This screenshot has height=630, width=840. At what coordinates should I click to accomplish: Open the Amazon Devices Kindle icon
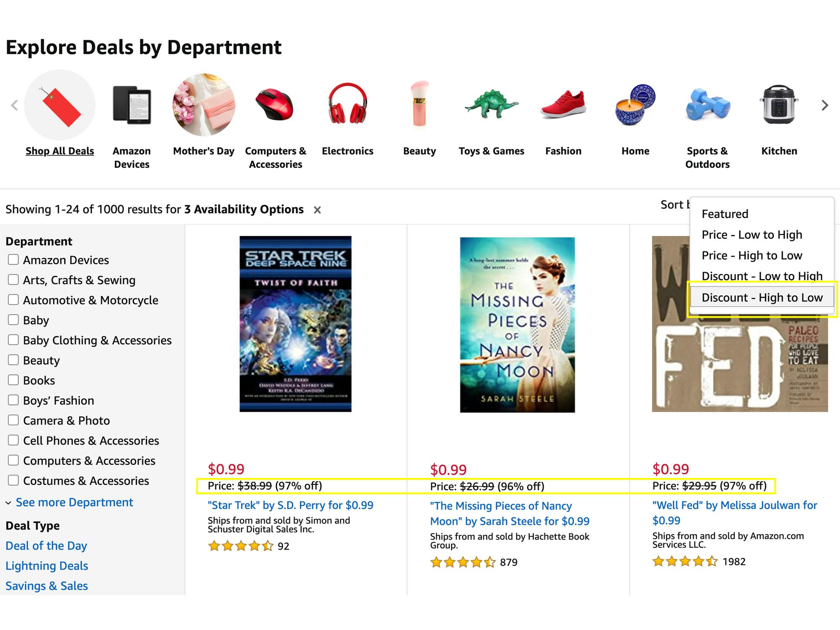coord(132,105)
